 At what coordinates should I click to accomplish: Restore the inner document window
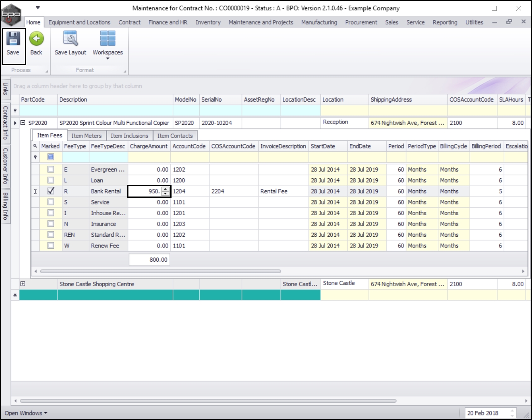[509, 22]
